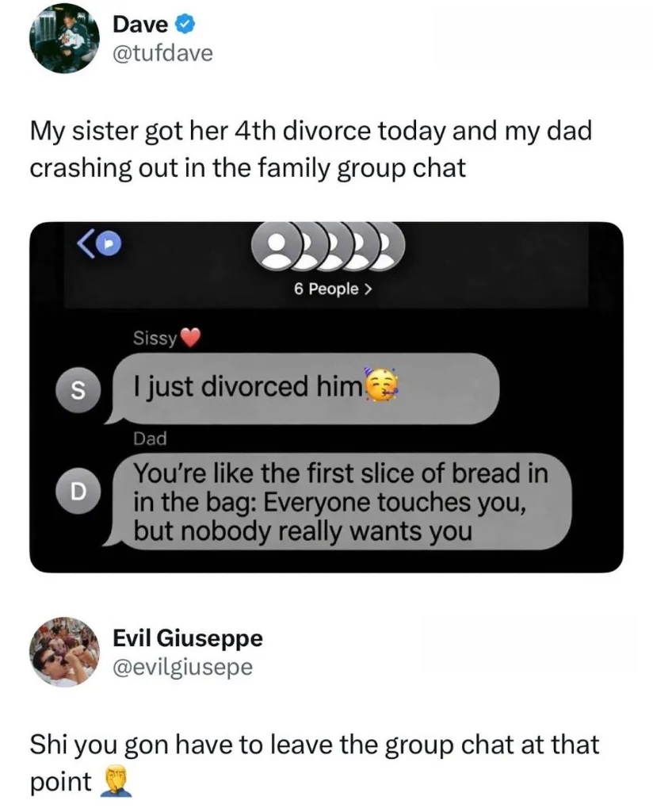Viewport: 653px width, 812px height.
Task: Click the gray S contact avatar
Action: 78,391
